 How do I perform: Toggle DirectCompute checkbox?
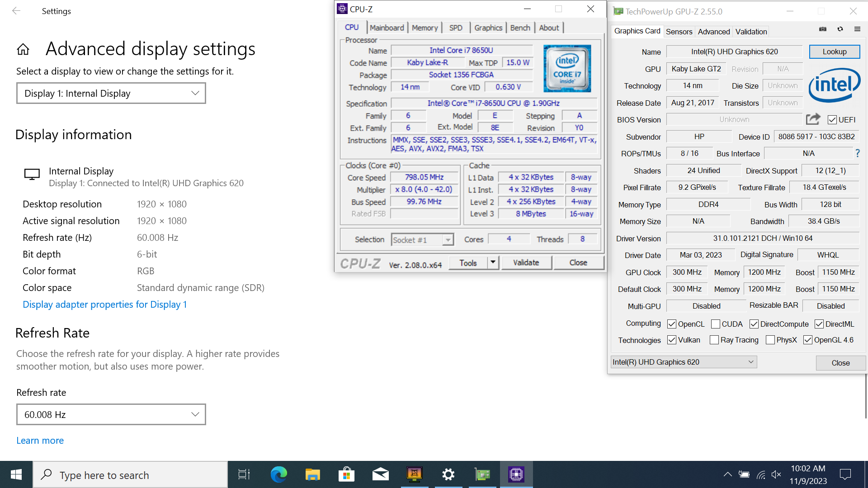click(x=754, y=324)
